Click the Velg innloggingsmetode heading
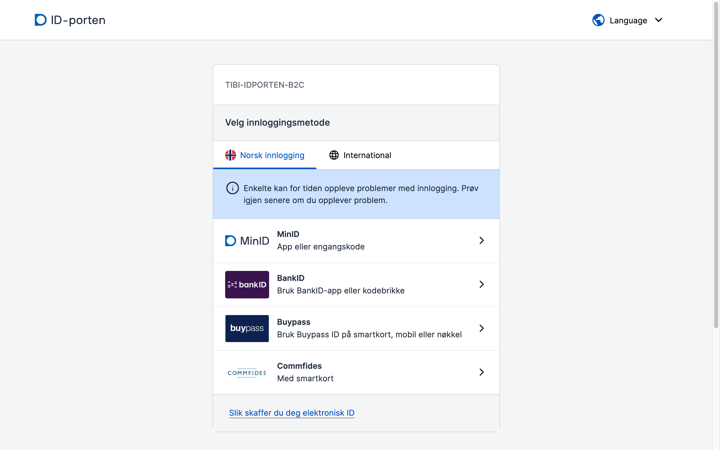 pyautogui.click(x=277, y=123)
